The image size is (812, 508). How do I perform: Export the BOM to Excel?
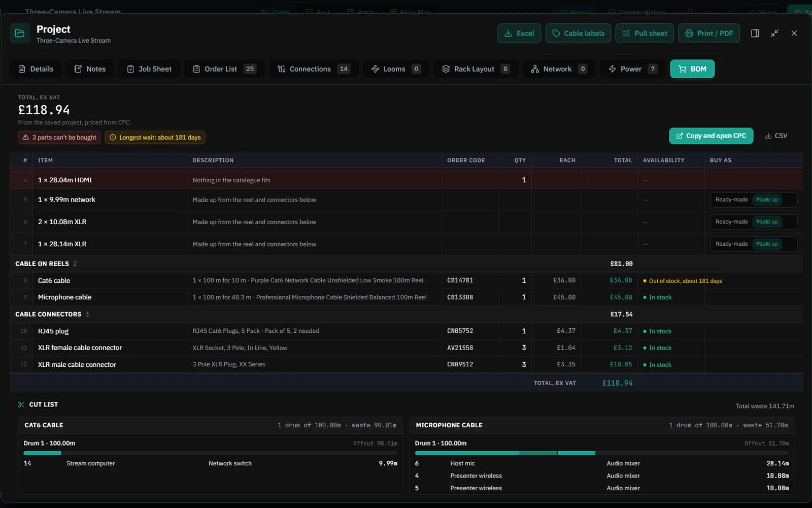[x=519, y=34]
